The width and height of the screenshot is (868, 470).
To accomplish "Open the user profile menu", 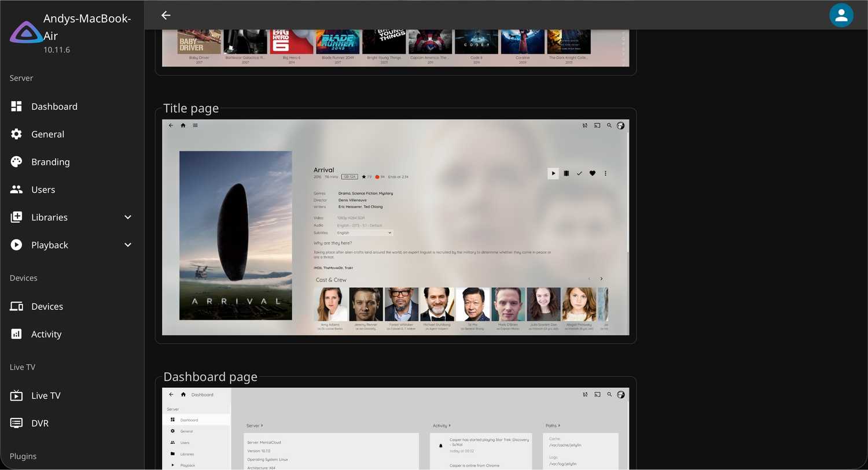I will pyautogui.click(x=841, y=16).
